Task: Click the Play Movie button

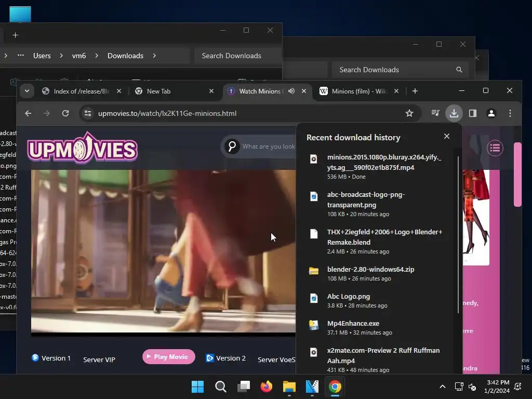Action: (x=169, y=356)
